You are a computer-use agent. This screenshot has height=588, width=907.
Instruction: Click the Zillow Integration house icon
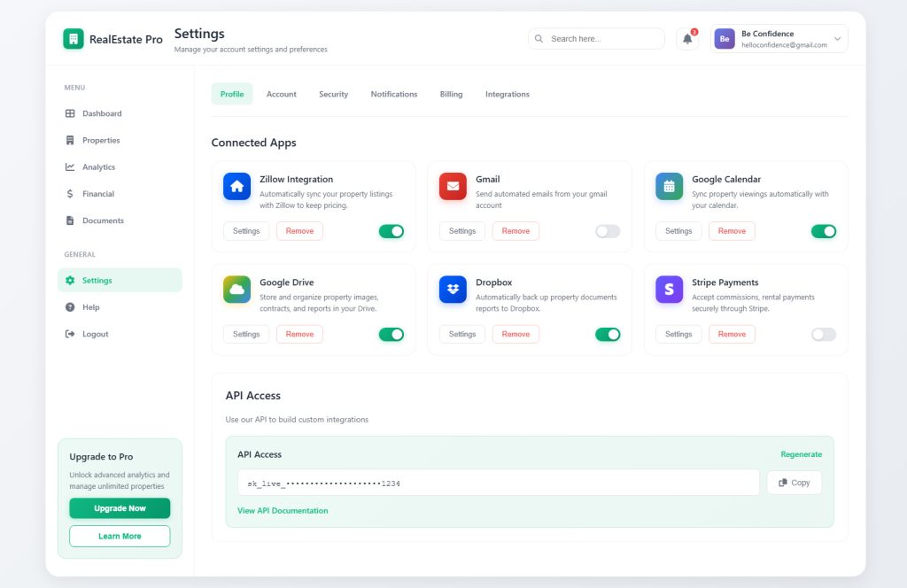237,186
